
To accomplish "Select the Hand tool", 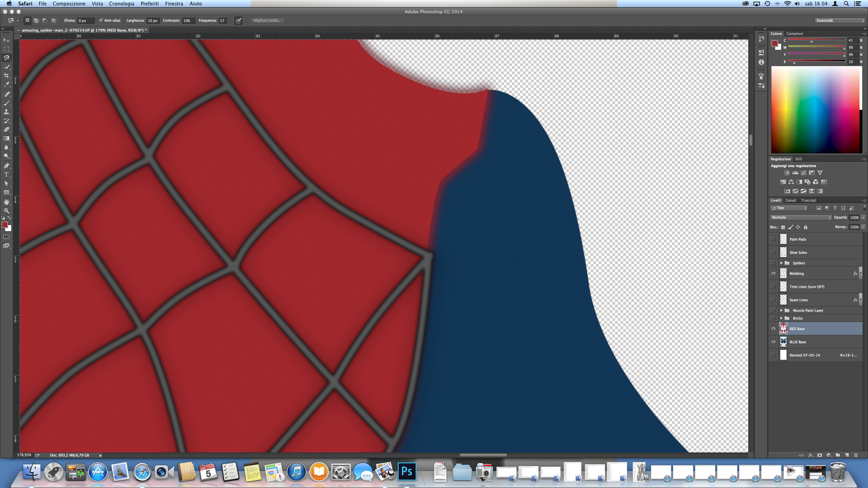I will [6, 202].
